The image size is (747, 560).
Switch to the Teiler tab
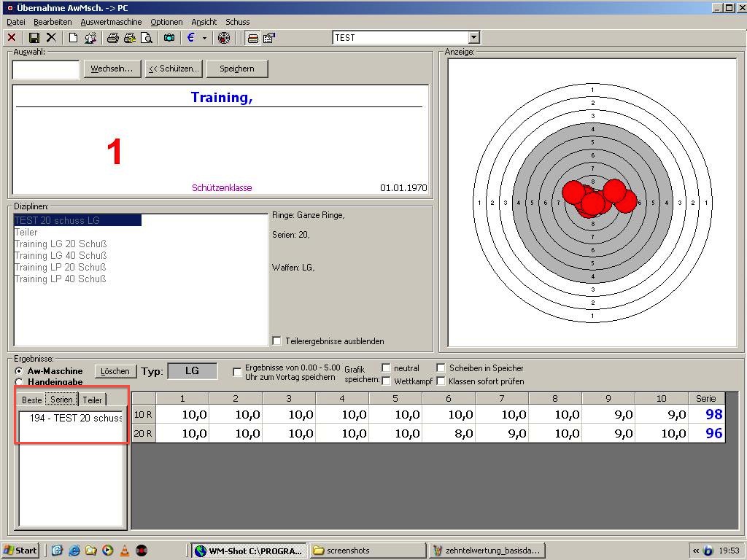[92, 400]
